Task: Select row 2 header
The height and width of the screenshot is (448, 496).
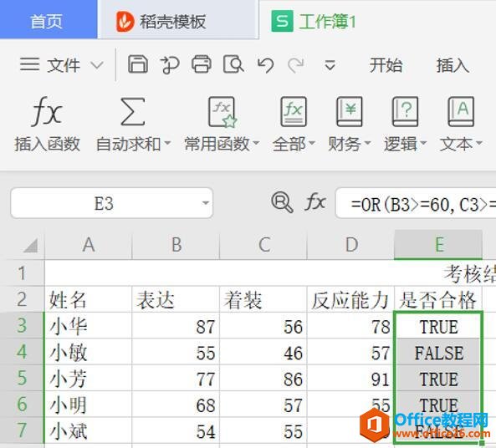Action: (x=22, y=299)
